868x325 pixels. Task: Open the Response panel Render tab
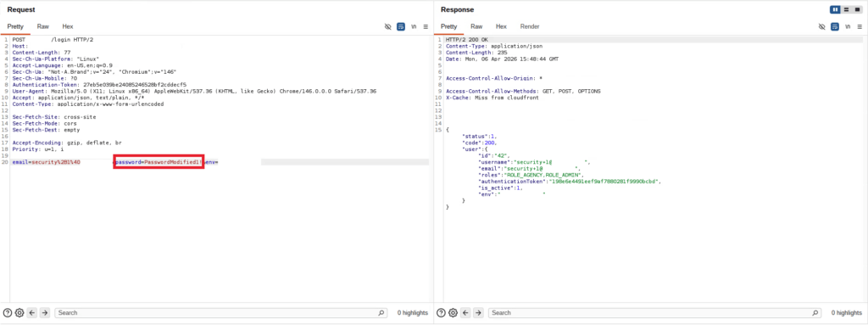click(530, 26)
